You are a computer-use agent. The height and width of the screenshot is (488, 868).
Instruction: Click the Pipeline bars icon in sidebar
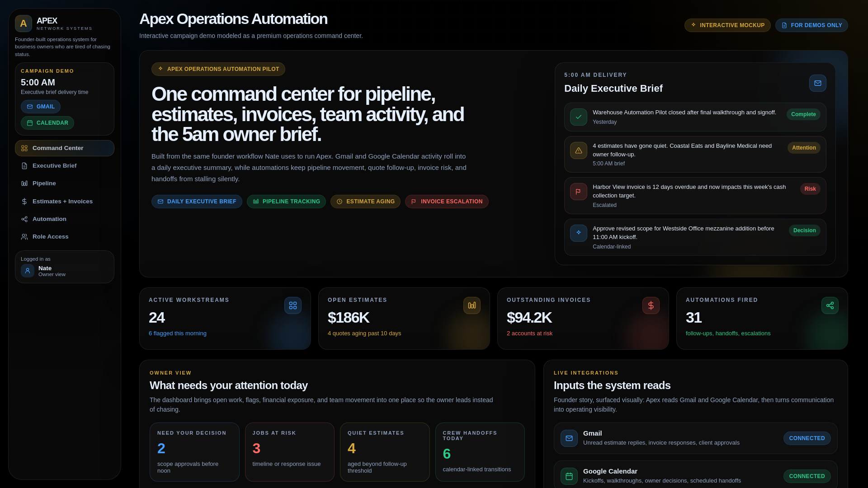coord(24,183)
